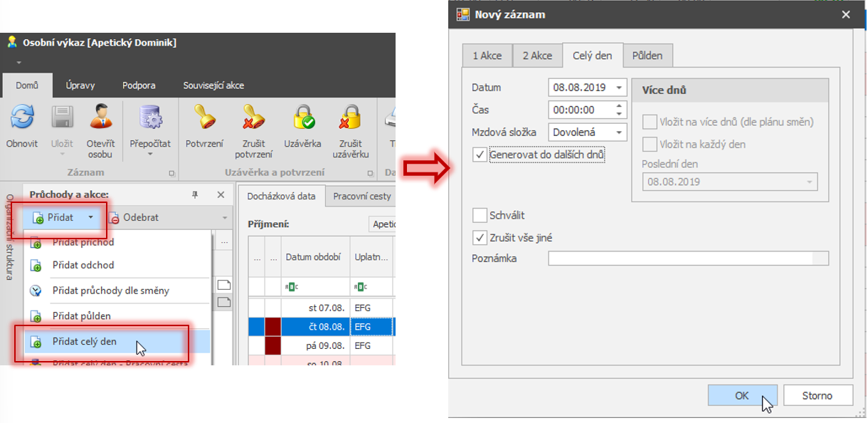Choose Přidat půlden from menu

click(117, 315)
